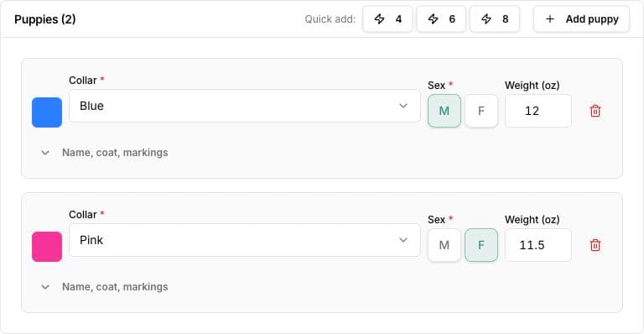Quick add 8 puppies
Screen dimensions: 644x334
(x=495, y=19)
